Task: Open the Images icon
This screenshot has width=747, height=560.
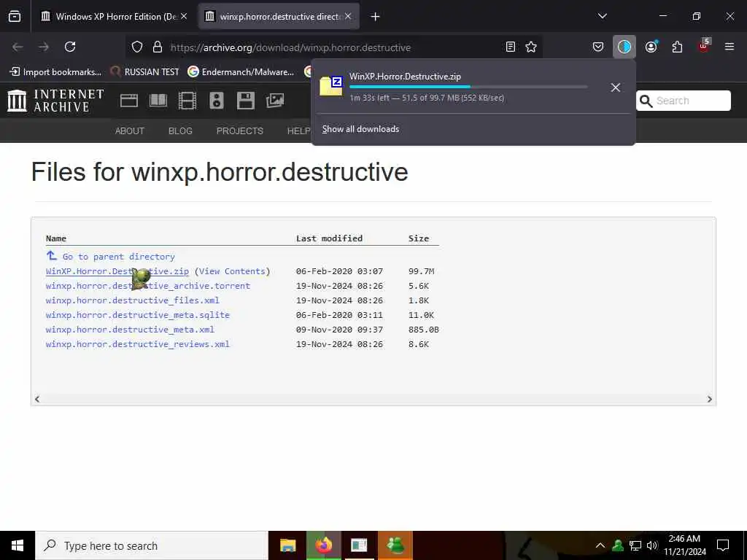Action: click(275, 101)
